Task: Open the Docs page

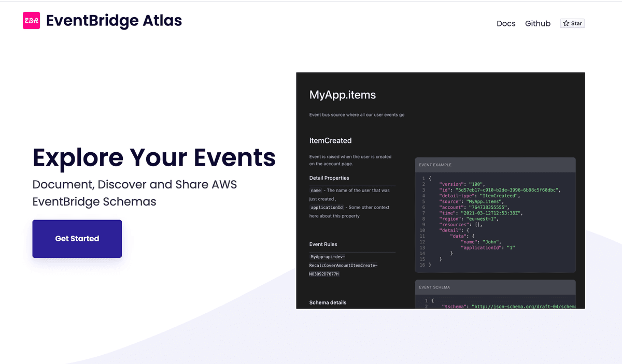Action: (506, 23)
